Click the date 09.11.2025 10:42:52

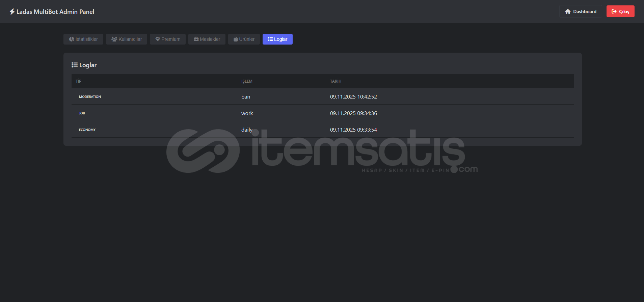[x=353, y=97]
